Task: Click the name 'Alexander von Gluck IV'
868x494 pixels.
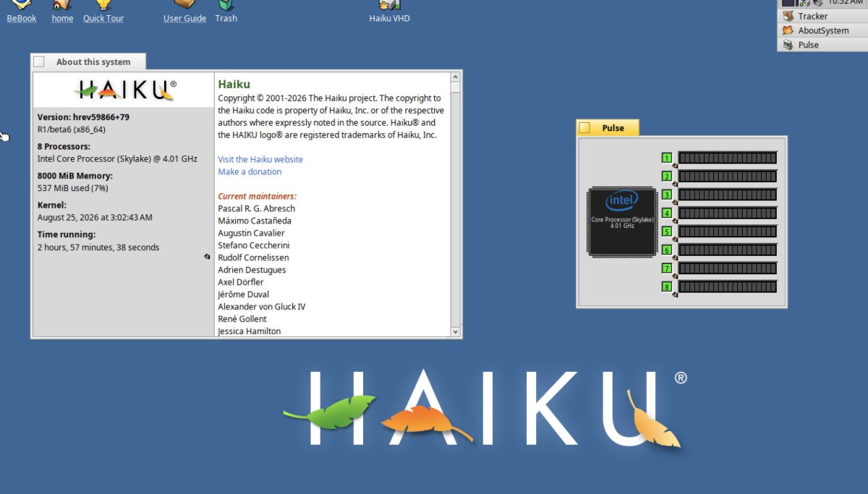Action: pyautogui.click(x=262, y=307)
